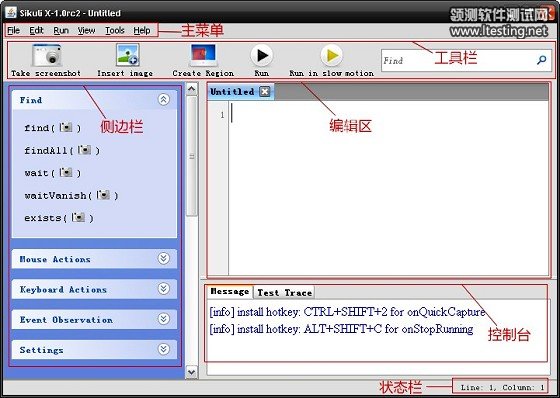Screen dimensions: 560x398
Task: Click Run in slow motion icon
Action: click(331, 55)
